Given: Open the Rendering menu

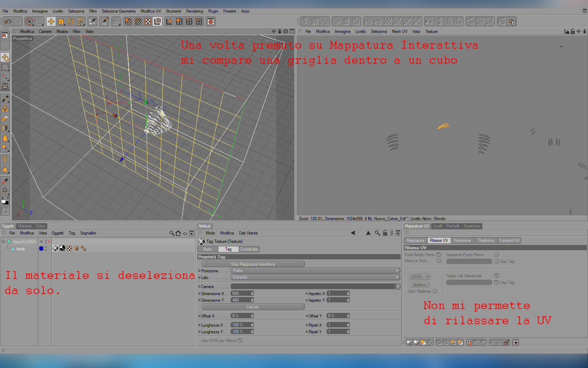Looking at the screenshot, I should 195,11.
